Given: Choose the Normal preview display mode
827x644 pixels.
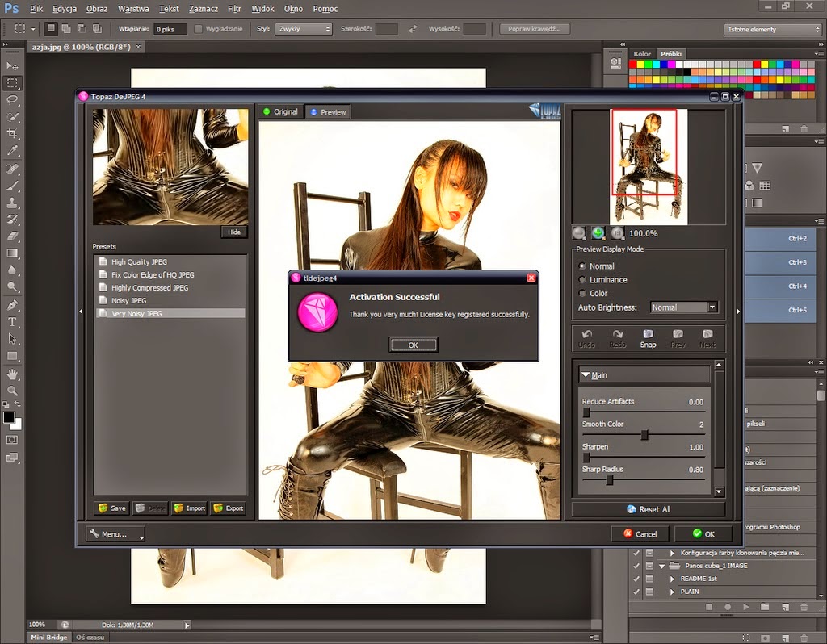Looking at the screenshot, I should [583, 266].
